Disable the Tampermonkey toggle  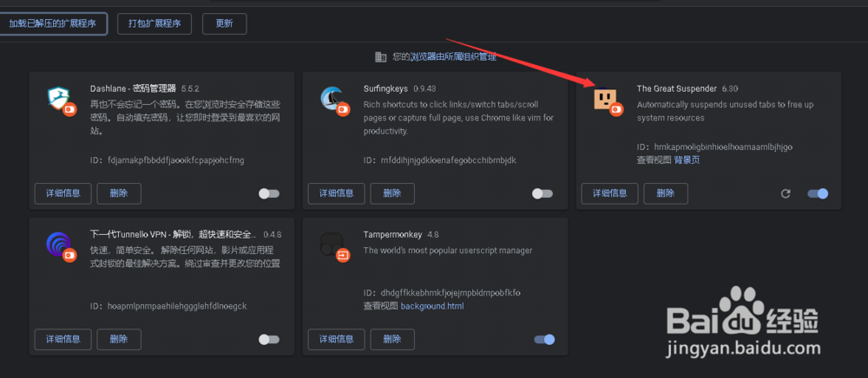[x=544, y=339]
